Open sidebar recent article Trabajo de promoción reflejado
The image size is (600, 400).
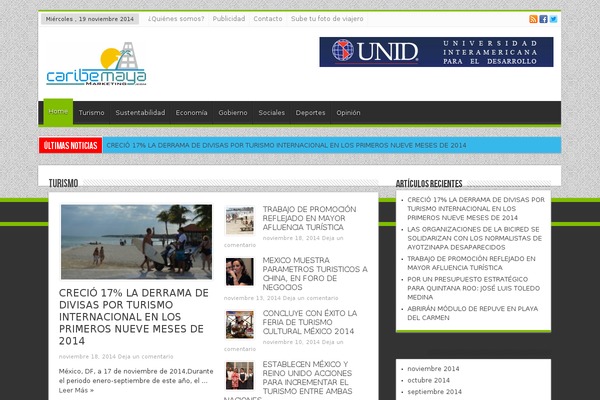coord(471,263)
